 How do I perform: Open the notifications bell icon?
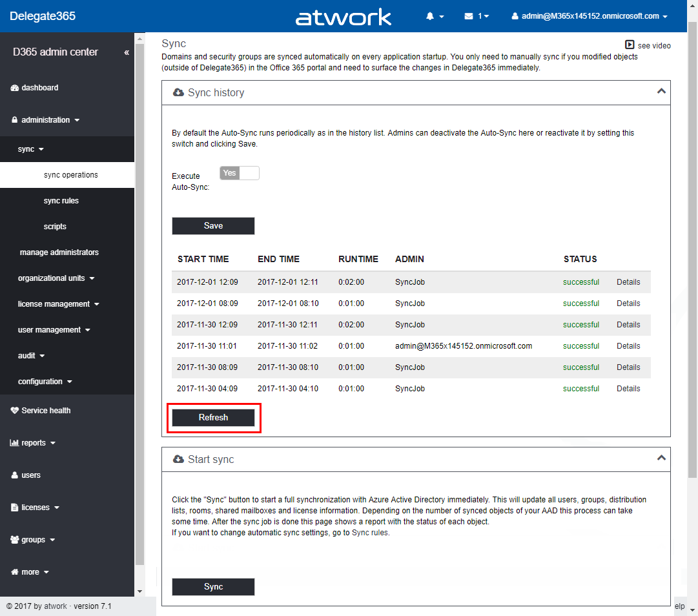point(430,16)
